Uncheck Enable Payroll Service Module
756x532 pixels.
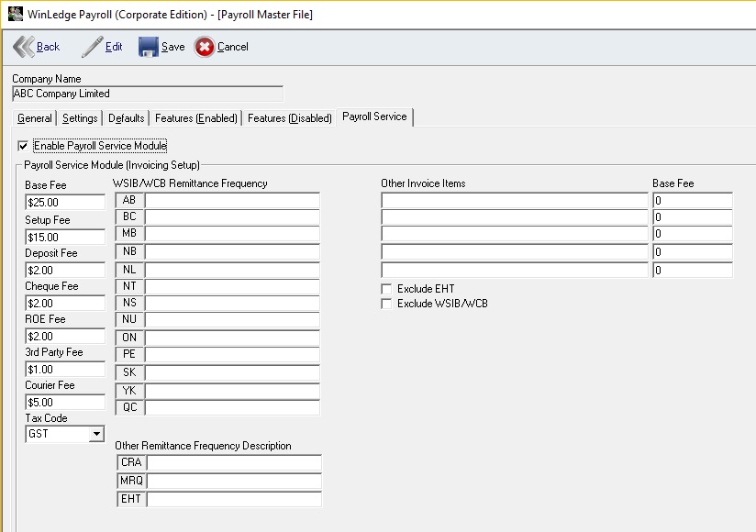pyautogui.click(x=23, y=146)
